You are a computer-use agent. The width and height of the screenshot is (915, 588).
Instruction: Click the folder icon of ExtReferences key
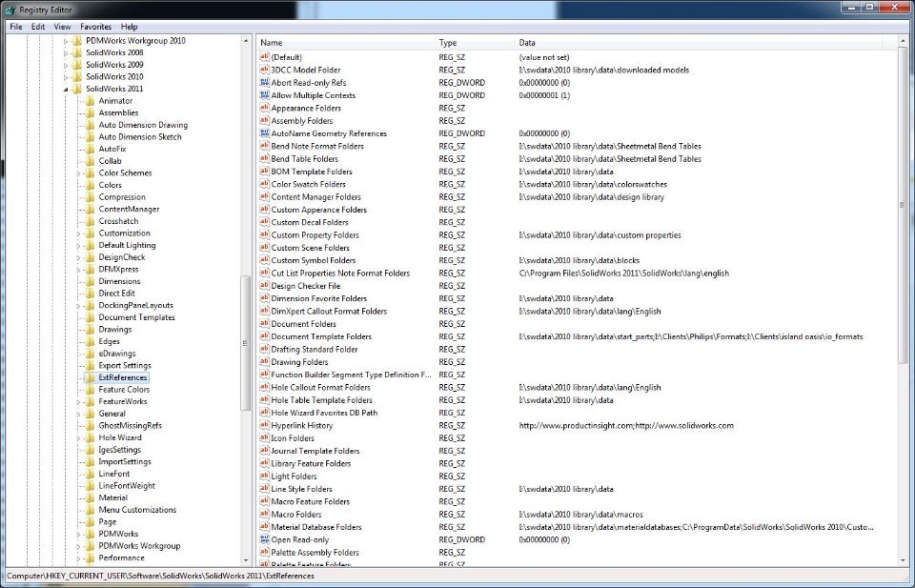tap(90, 377)
